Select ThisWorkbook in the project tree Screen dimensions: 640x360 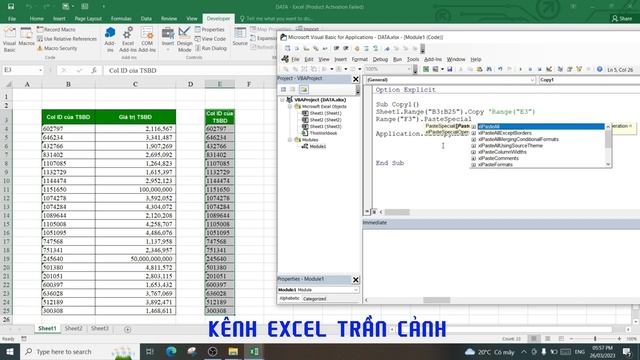tap(323, 133)
